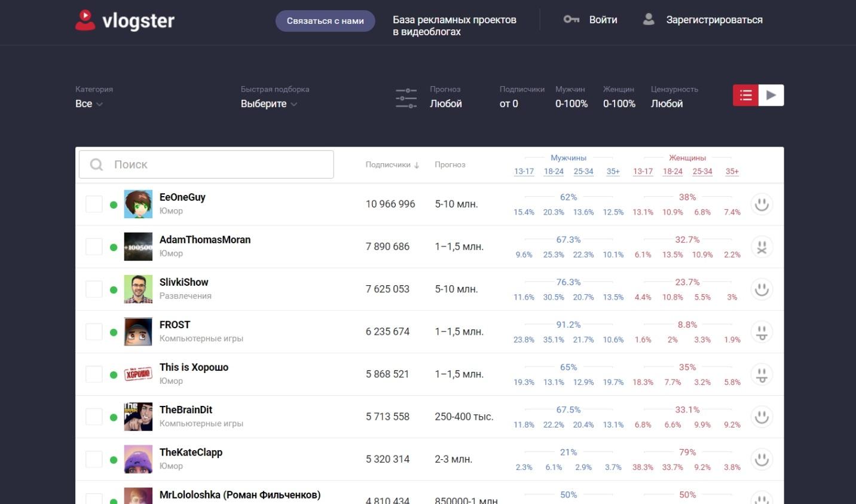Open Цензурность filter Любой
The width and height of the screenshot is (856, 504).
[x=667, y=103]
